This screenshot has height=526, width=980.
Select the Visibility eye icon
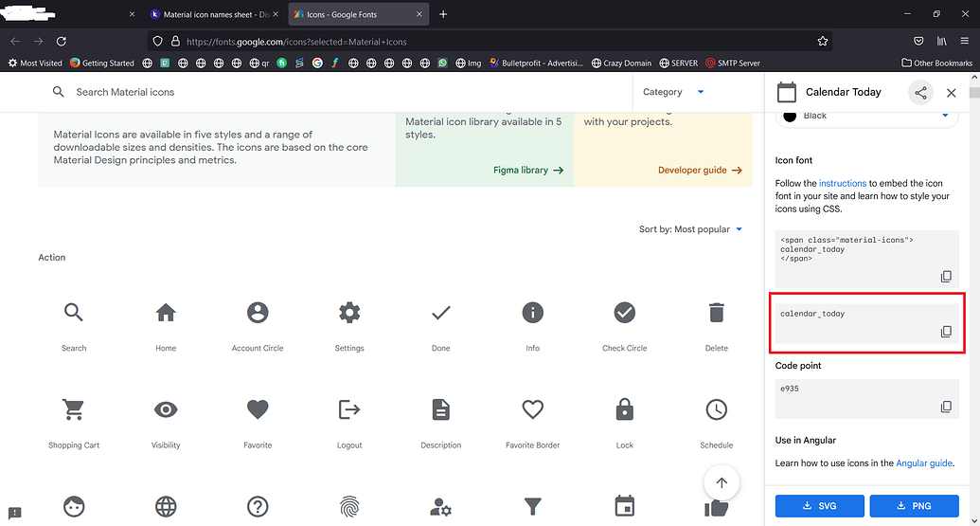pos(166,409)
